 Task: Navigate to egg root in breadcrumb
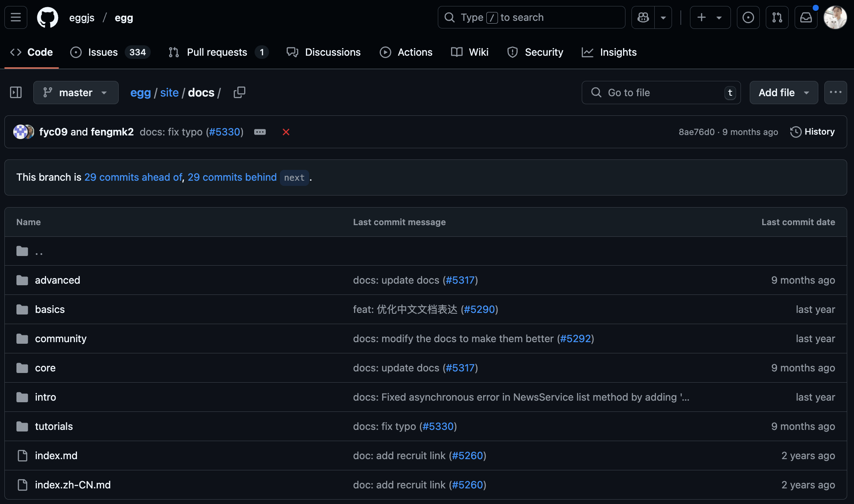point(140,93)
